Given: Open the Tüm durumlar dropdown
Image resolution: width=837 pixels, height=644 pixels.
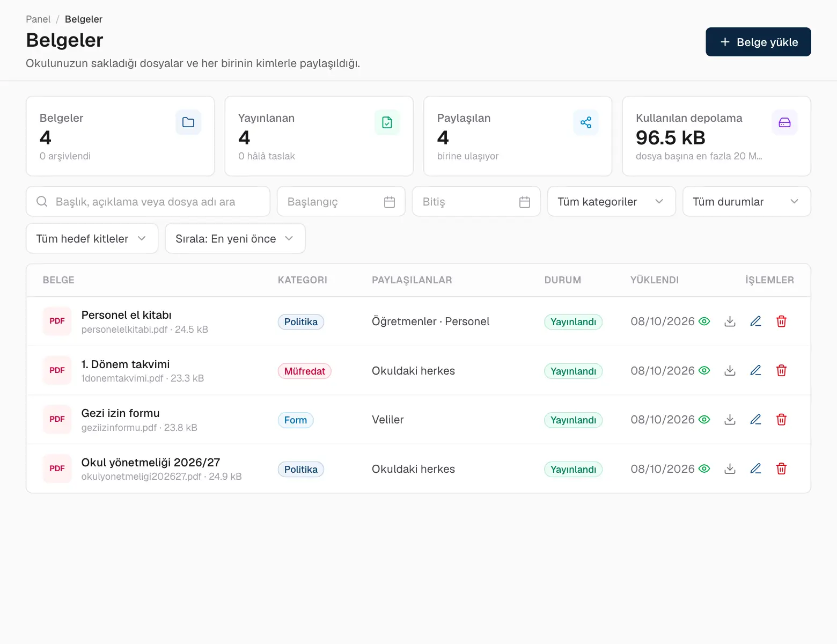Looking at the screenshot, I should point(746,201).
